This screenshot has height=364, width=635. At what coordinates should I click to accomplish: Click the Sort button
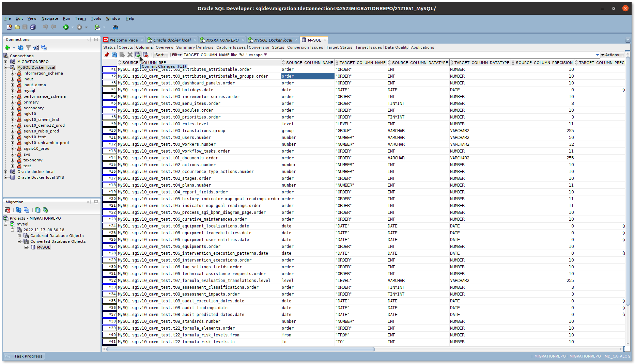[160, 55]
